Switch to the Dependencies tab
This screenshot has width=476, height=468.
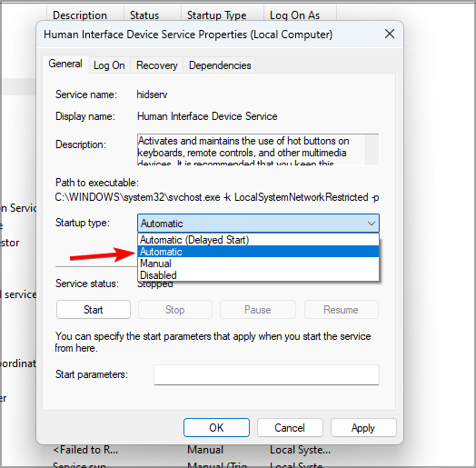(220, 65)
